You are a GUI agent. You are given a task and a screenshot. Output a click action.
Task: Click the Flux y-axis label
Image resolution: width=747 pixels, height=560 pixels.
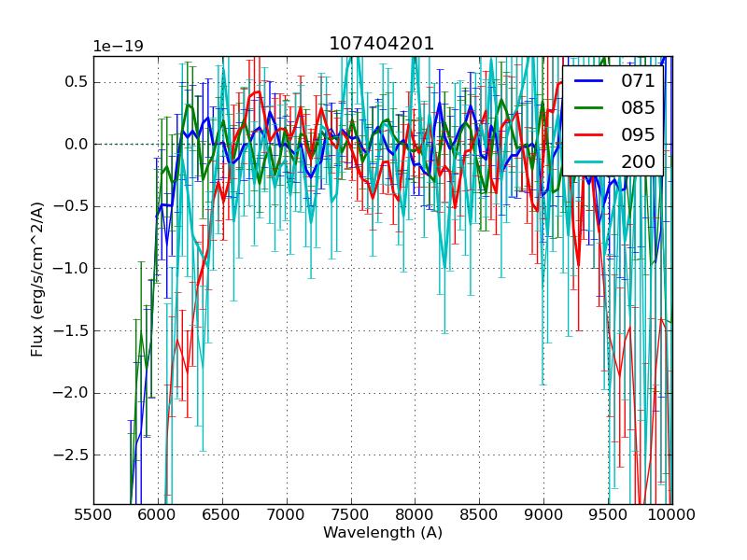[38, 280]
